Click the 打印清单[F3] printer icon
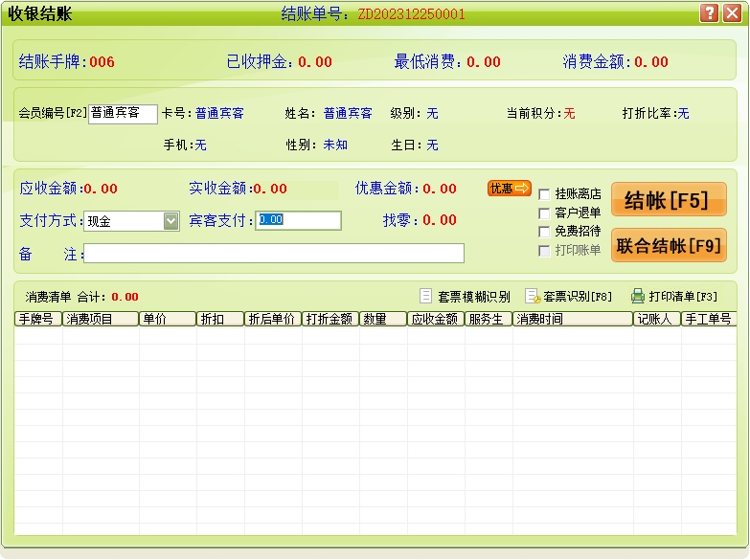The height and width of the screenshot is (560, 750). (638, 296)
